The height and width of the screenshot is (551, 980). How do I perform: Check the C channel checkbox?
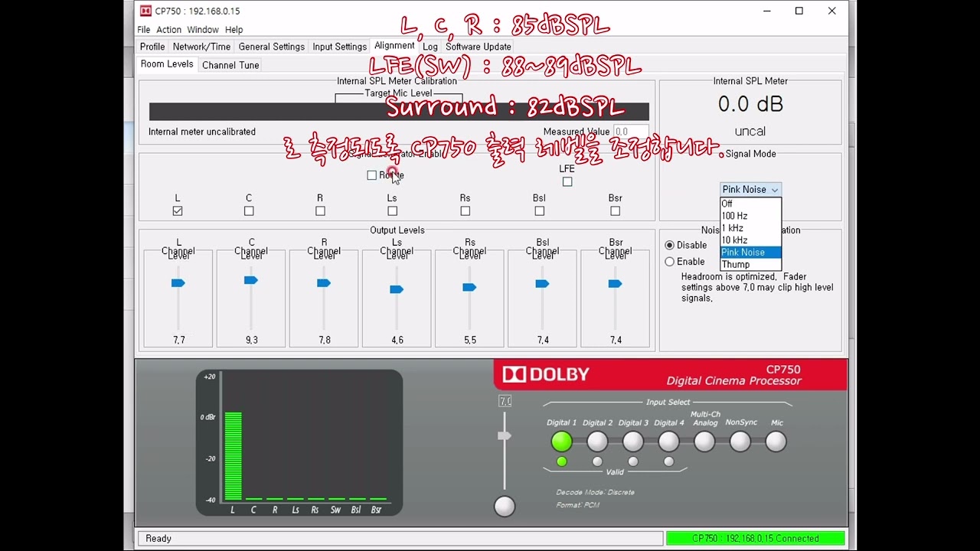[x=249, y=211]
